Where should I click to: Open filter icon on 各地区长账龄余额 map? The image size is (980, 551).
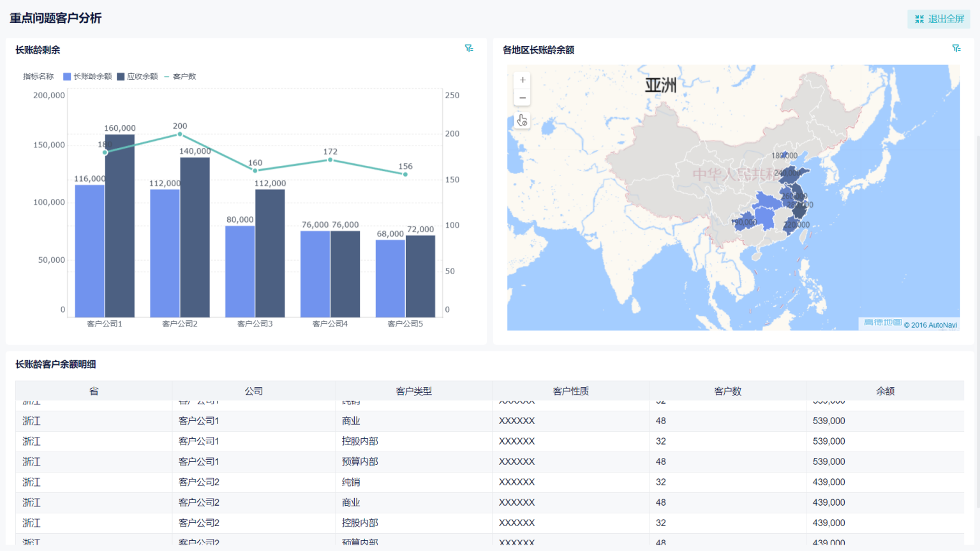[x=956, y=48]
